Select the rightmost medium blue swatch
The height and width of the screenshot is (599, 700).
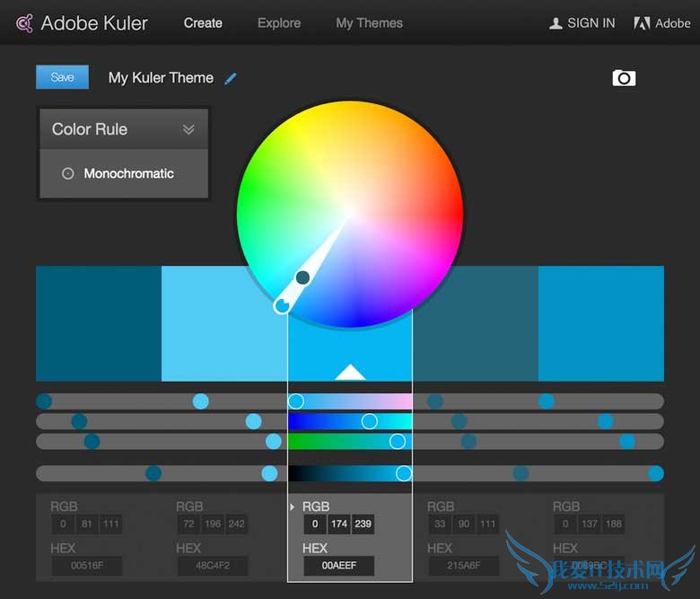coord(601,323)
